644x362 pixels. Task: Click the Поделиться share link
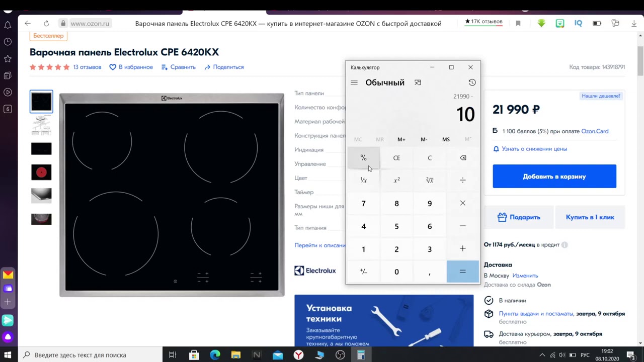click(x=224, y=67)
